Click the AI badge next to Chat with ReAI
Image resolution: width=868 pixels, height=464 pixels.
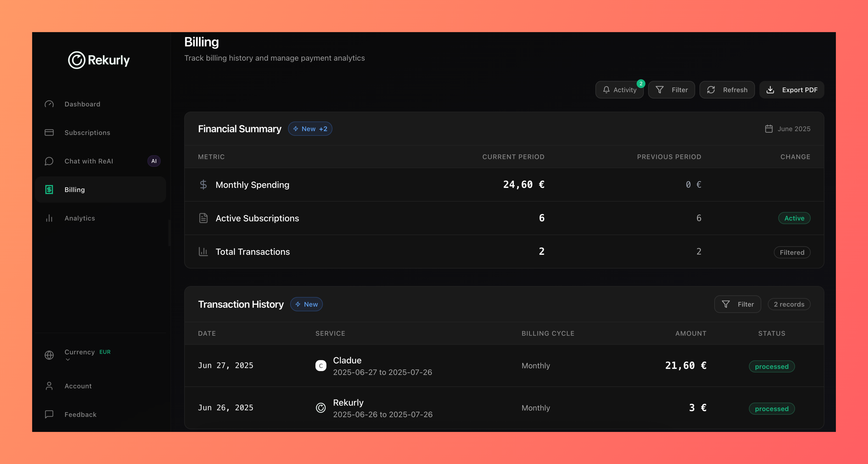154,161
